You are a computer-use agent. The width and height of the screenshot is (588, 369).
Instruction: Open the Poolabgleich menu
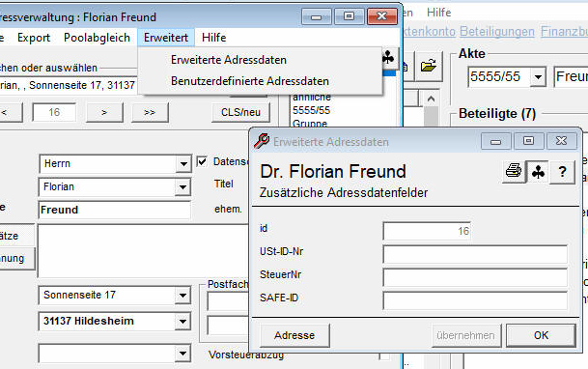(x=97, y=38)
